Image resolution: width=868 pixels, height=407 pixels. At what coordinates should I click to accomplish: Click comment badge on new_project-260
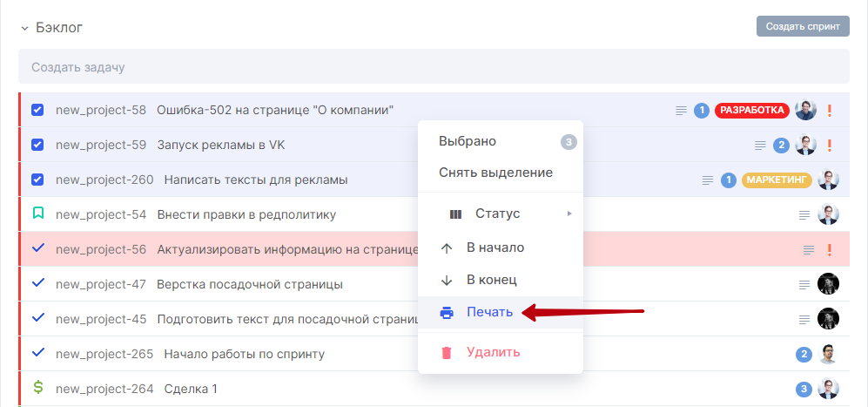pyautogui.click(x=729, y=180)
